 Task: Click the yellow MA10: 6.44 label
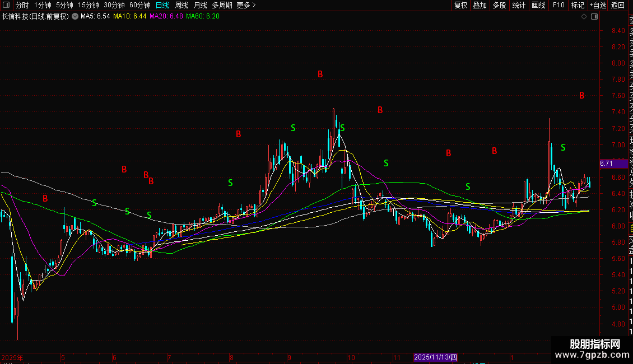coord(129,17)
